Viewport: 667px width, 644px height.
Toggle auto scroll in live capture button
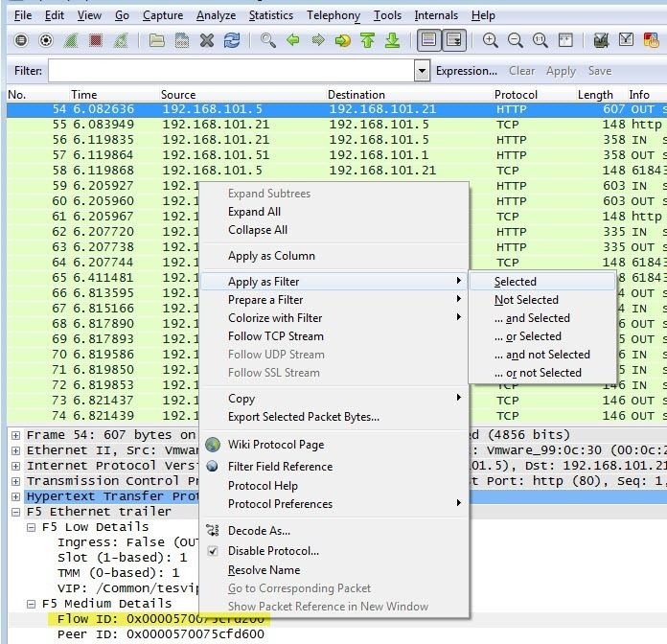pyautogui.click(x=454, y=41)
